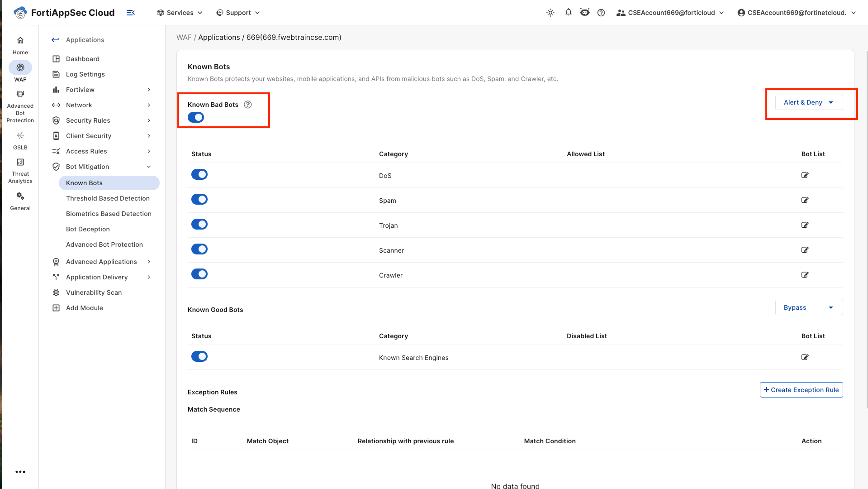
Task: Open the Services dropdown menu
Action: click(180, 13)
